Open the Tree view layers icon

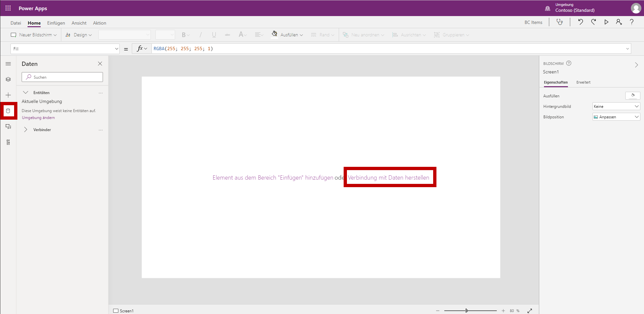[8, 79]
